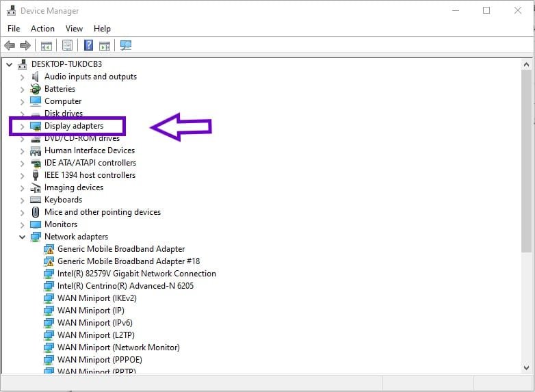Click the Computer category monitor icon
Screen dimensions: 535x392
[36, 101]
